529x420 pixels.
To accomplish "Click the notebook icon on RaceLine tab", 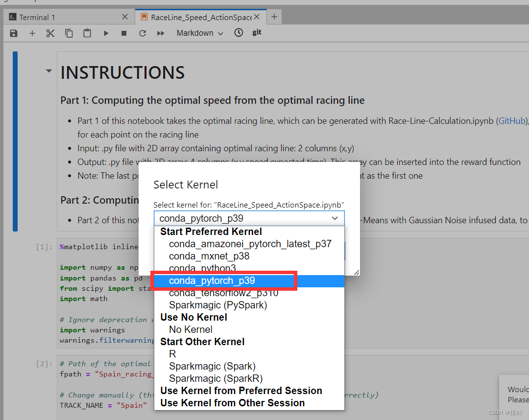I will point(144,17).
